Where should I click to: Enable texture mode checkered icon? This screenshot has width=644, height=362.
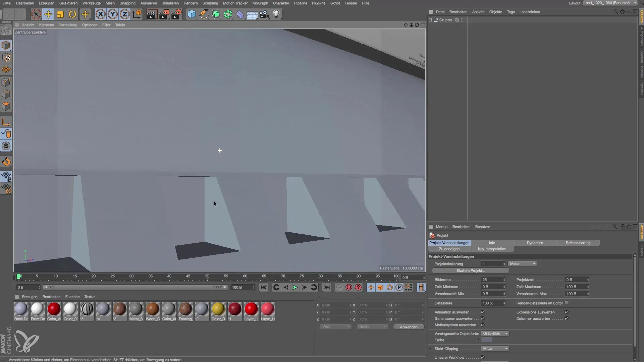coord(6,58)
